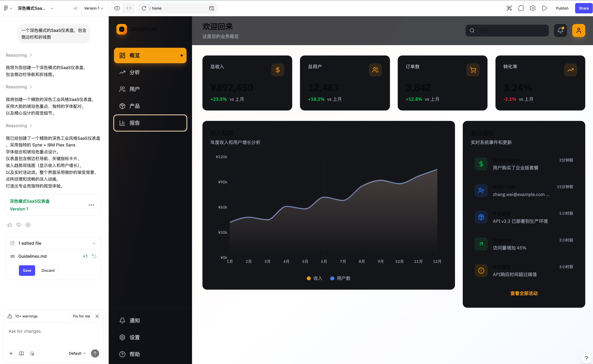593x364 pixels.
Task: Give thumbs down feedback
Action: [19, 225]
